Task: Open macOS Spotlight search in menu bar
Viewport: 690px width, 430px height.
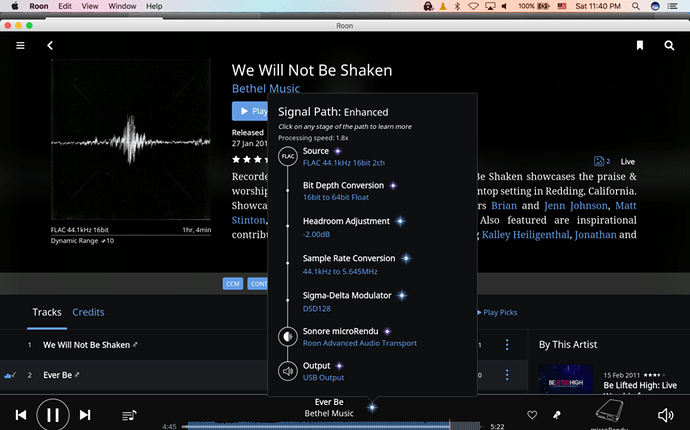Action: pyautogui.click(x=636, y=6)
